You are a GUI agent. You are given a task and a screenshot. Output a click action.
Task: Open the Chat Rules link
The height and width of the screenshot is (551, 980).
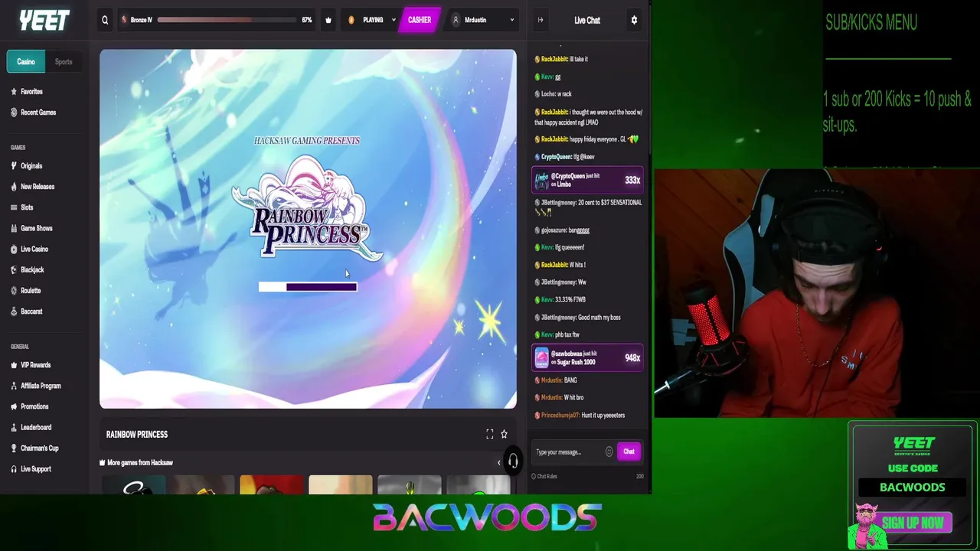(547, 476)
